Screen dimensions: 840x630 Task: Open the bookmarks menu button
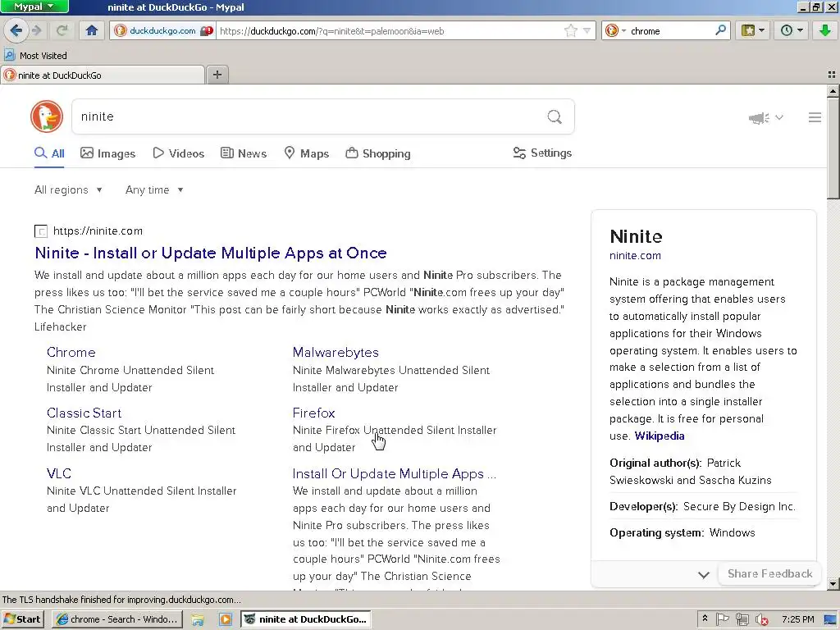click(753, 30)
